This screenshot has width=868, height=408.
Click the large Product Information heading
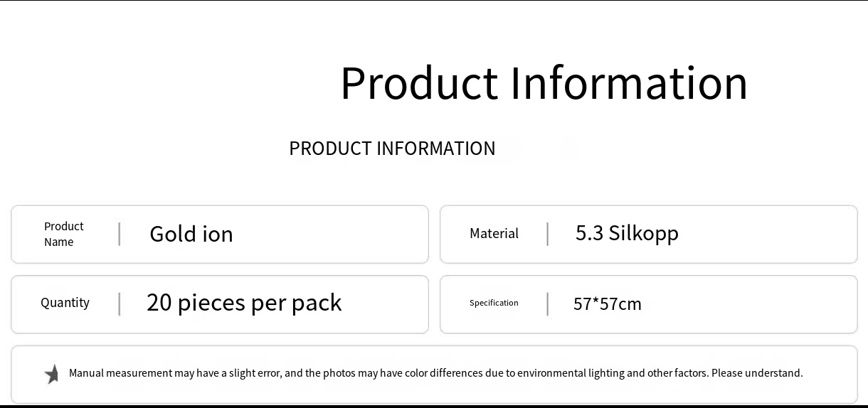(x=544, y=83)
